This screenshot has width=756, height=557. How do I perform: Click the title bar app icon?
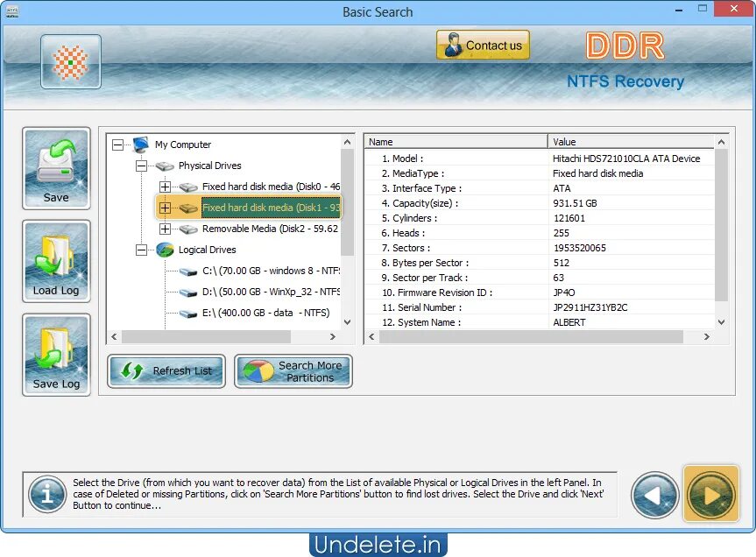[x=12, y=11]
